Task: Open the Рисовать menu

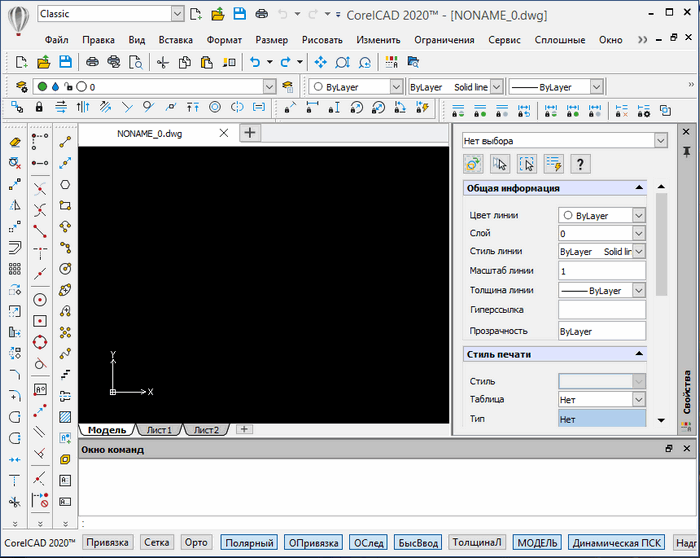Action: [x=322, y=40]
